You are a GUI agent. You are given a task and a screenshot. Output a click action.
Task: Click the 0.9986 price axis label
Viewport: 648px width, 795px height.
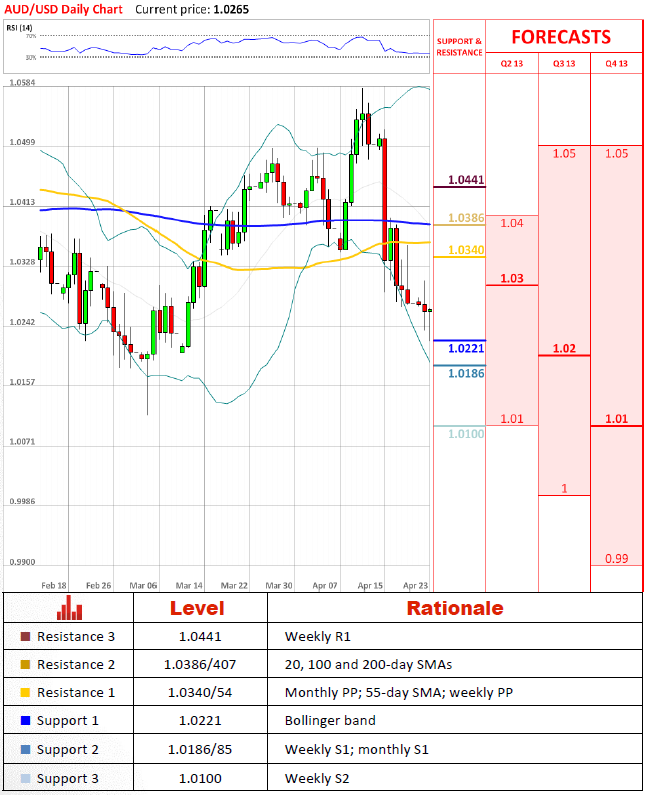point(22,502)
